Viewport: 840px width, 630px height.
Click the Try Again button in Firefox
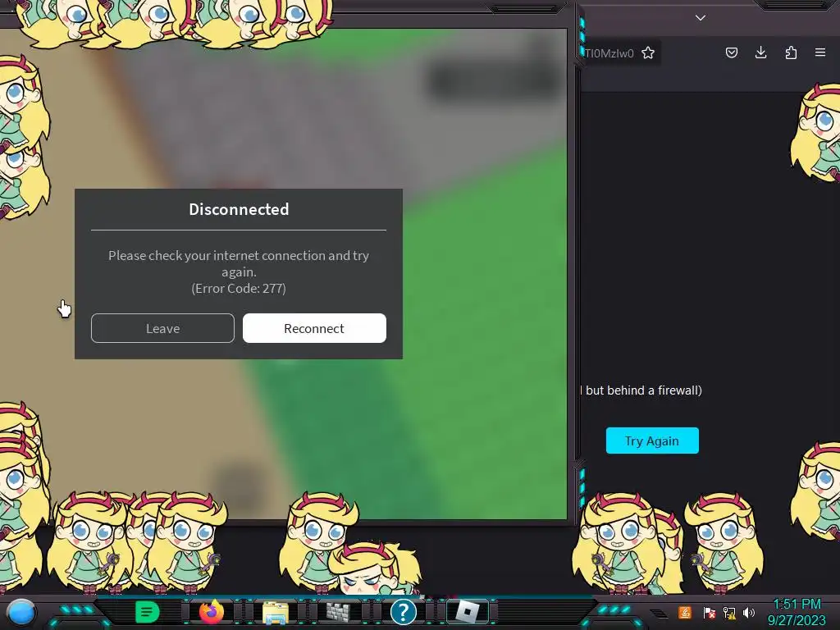pyautogui.click(x=652, y=441)
